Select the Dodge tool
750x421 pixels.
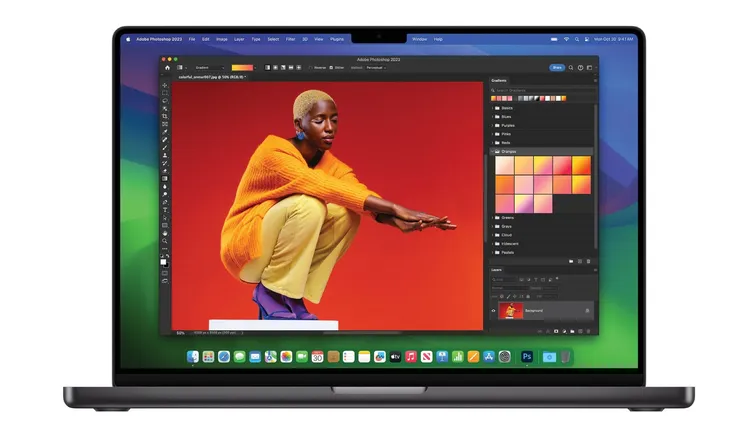pos(165,194)
